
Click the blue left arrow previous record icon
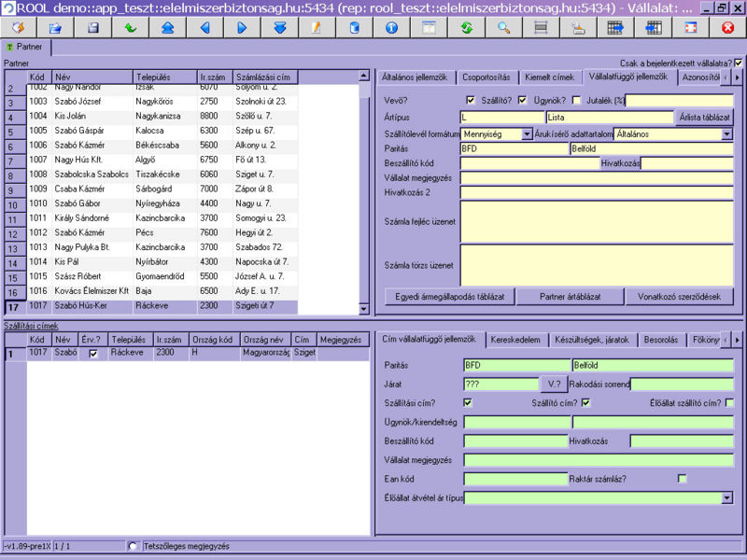pyautogui.click(x=204, y=28)
